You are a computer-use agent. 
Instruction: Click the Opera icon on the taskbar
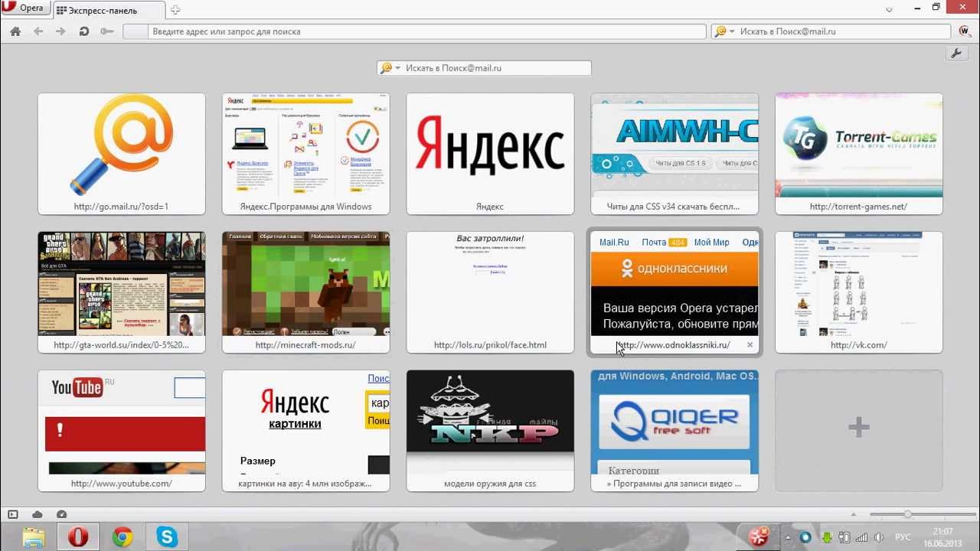point(78,537)
